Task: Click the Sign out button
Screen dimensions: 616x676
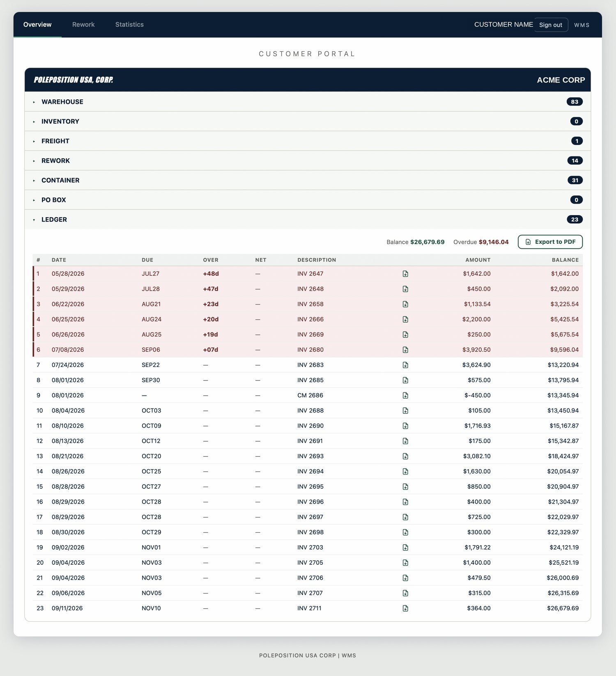Action: point(551,25)
